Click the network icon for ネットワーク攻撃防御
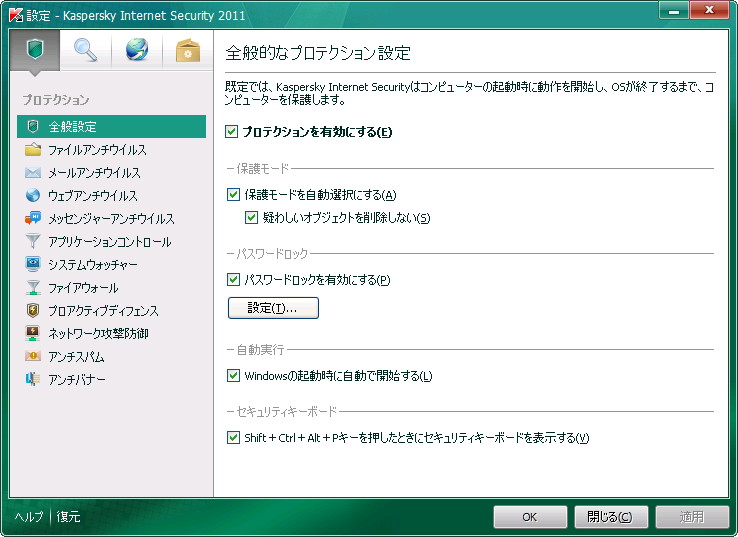This screenshot has height=537, width=738. [32, 333]
